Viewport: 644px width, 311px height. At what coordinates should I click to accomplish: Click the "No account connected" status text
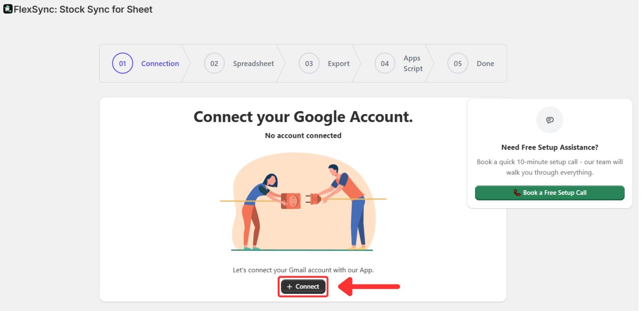pos(303,135)
